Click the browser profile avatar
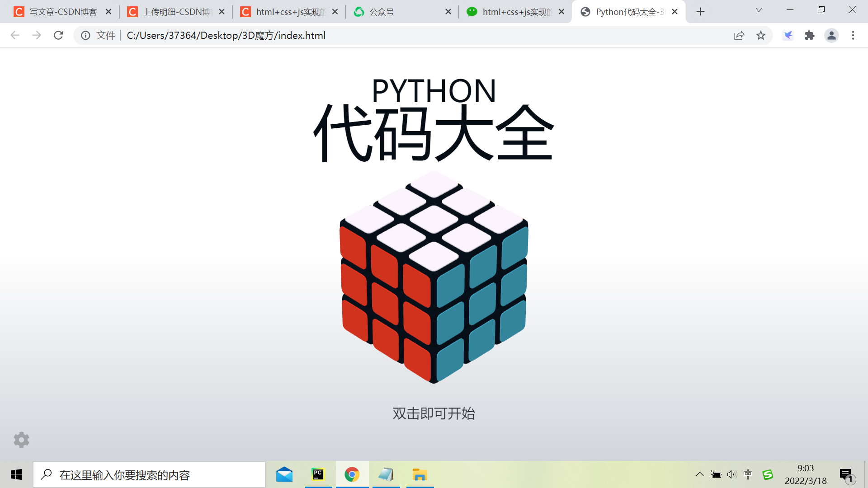 coord(832,35)
